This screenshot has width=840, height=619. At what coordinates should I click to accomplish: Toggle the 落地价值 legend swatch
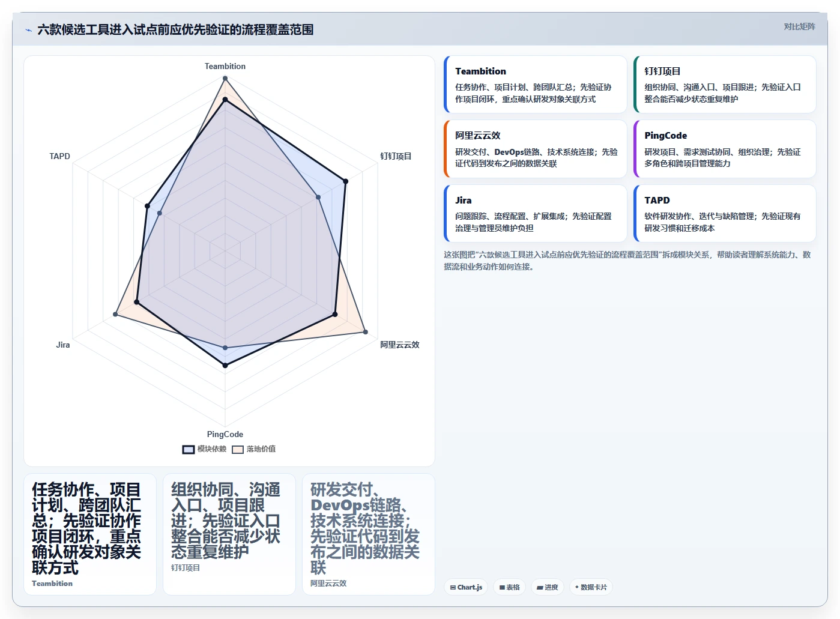pyautogui.click(x=238, y=449)
